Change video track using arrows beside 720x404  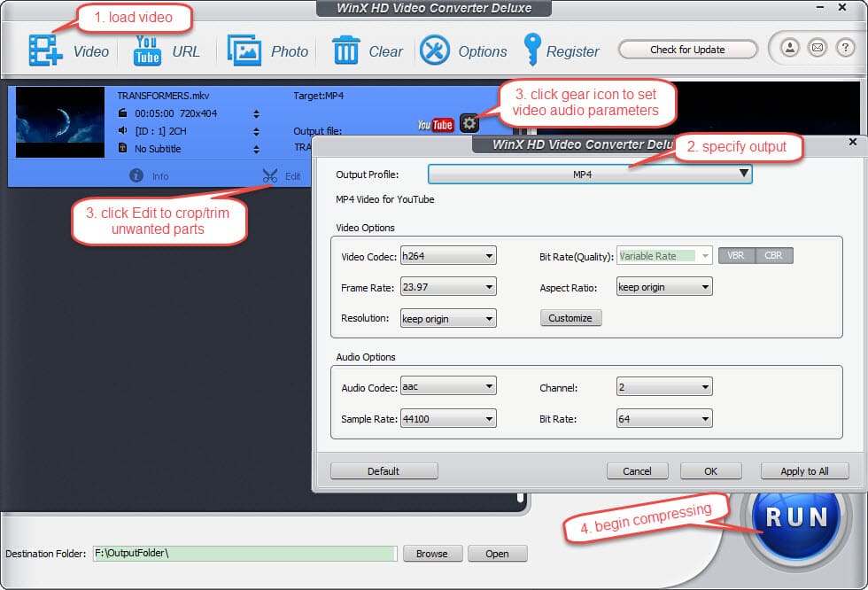(x=256, y=114)
